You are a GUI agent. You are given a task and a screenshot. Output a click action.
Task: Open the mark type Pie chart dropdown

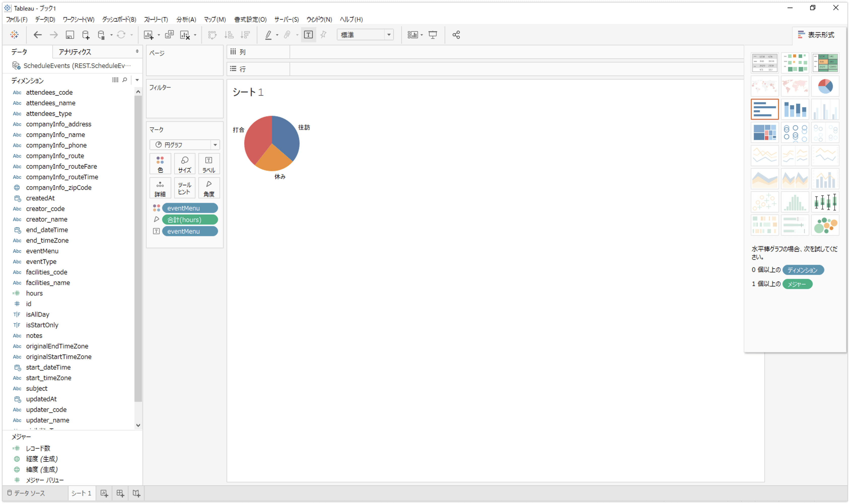[215, 145]
